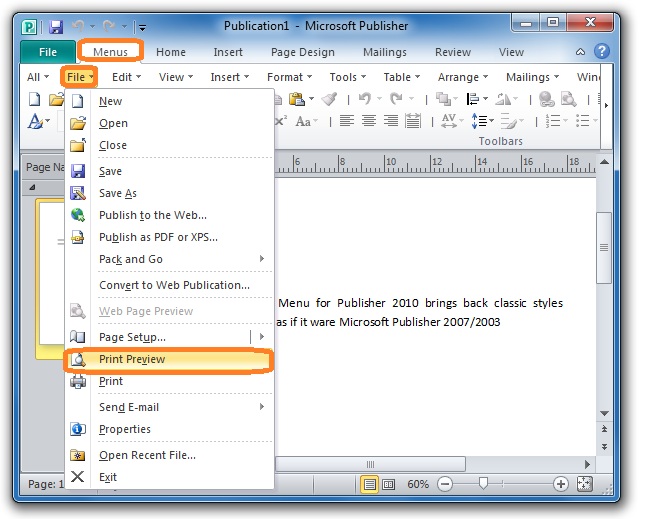Choose Print Preview from File menu
This screenshot has height=519, width=647.
(169, 359)
